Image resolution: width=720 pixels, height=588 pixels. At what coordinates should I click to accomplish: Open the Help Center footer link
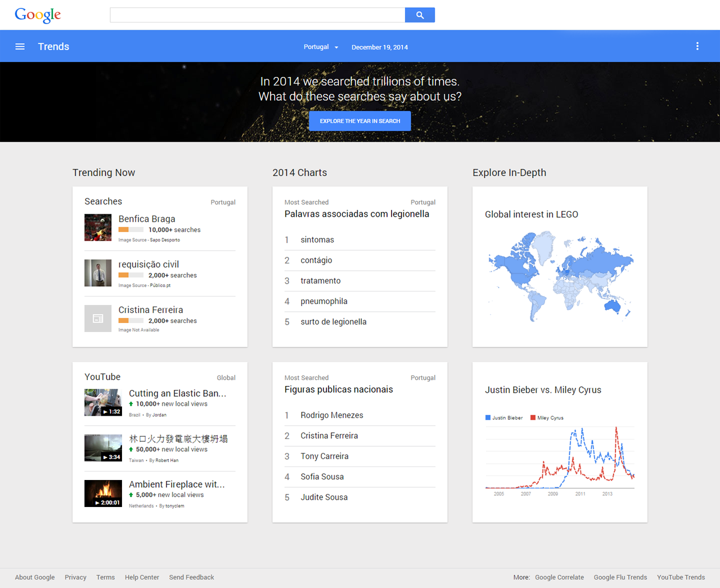point(142,577)
